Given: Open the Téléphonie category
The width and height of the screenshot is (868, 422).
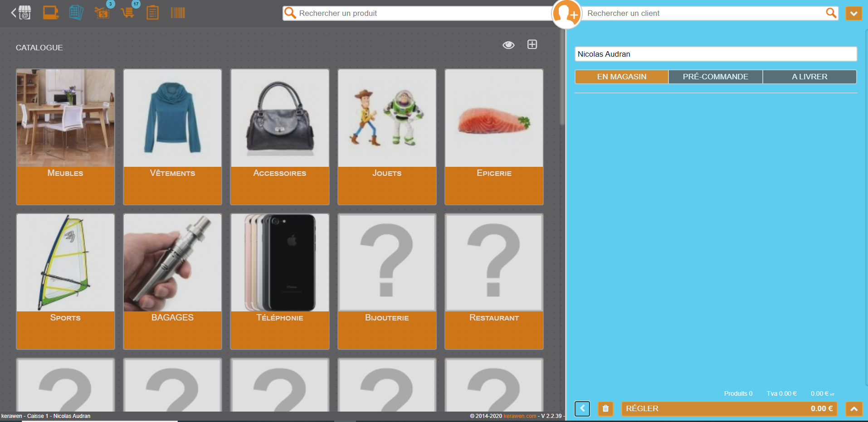Looking at the screenshot, I should point(280,281).
